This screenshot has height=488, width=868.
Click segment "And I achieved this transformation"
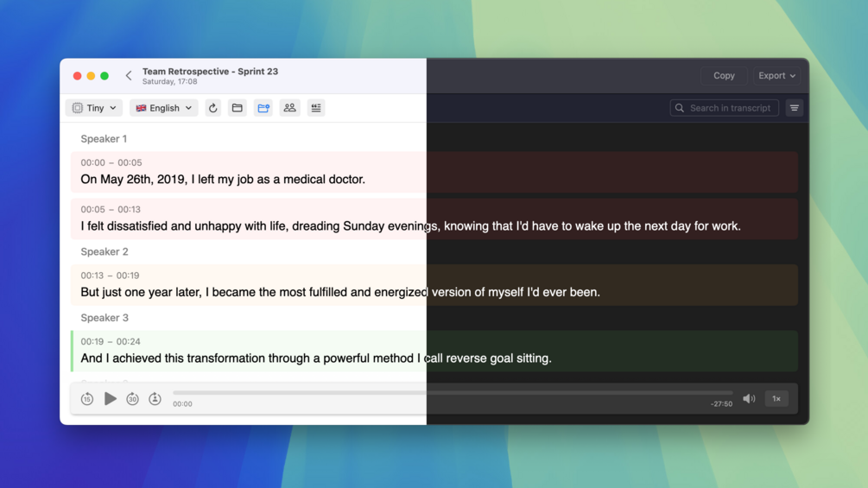point(434,352)
